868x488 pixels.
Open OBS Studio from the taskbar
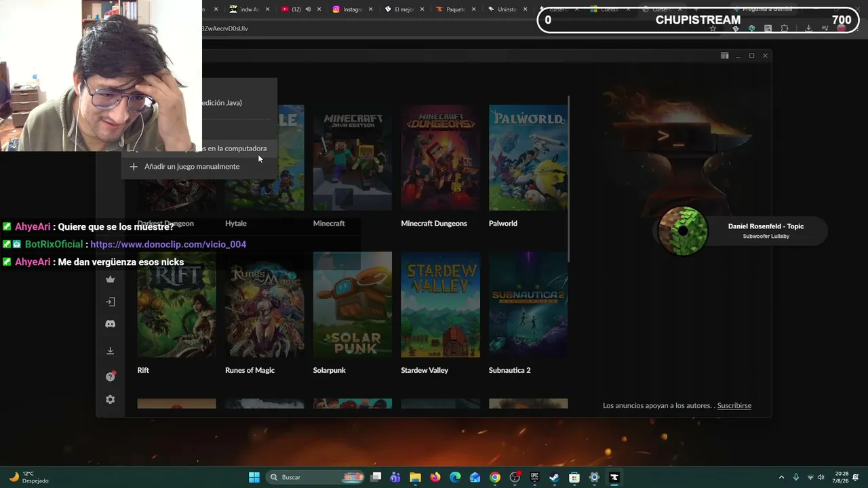click(x=515, y=477)
